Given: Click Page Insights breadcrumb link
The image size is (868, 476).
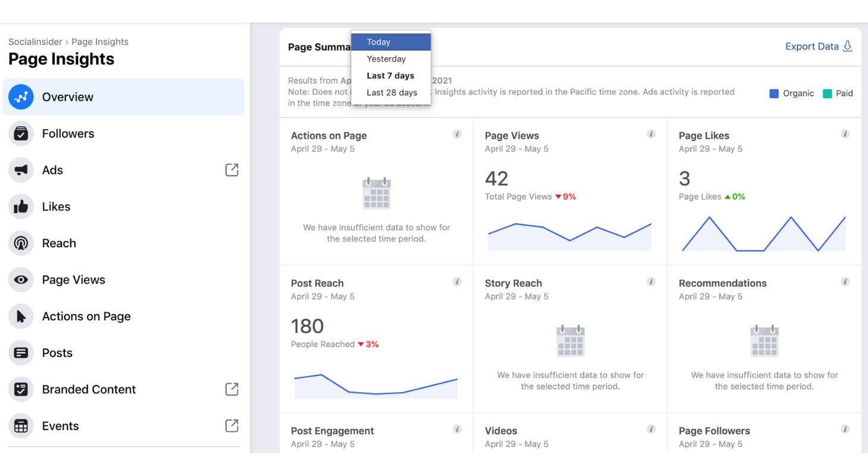Looking at the screenshot, I should tap(100, 42).
